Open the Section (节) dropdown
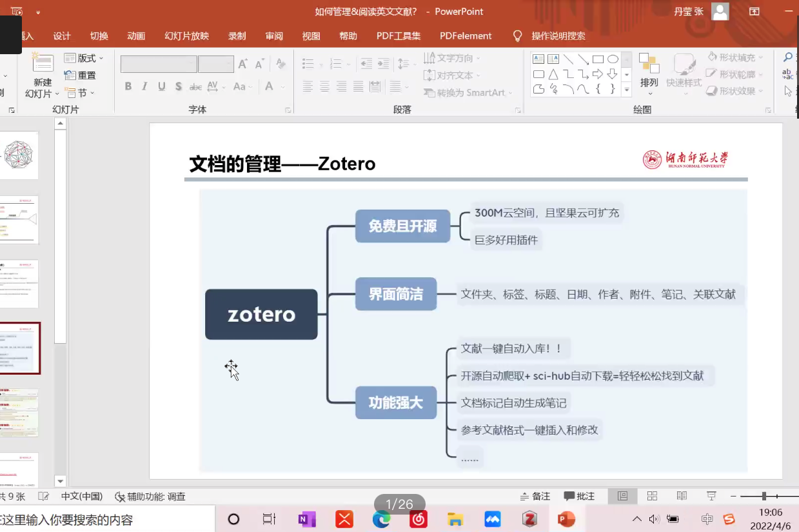The height and width of the screenshot is (532, 799). (x=81, y=93)
